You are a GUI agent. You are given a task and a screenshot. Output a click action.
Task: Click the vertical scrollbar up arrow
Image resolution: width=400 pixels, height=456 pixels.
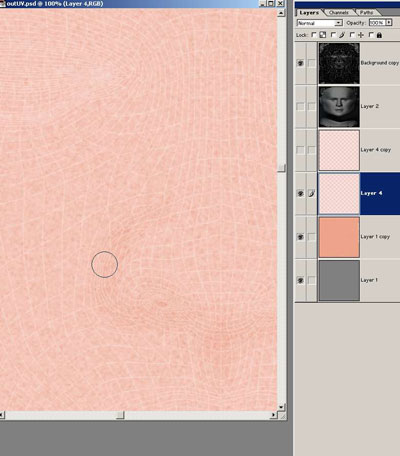281,13
